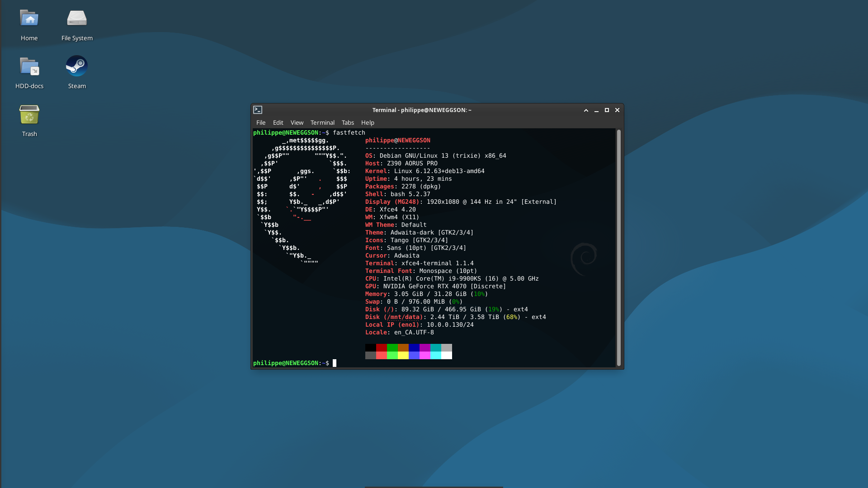Screen dimensions: 868x488
Task: Open the Help menu
Action: [x=368, y=122]
